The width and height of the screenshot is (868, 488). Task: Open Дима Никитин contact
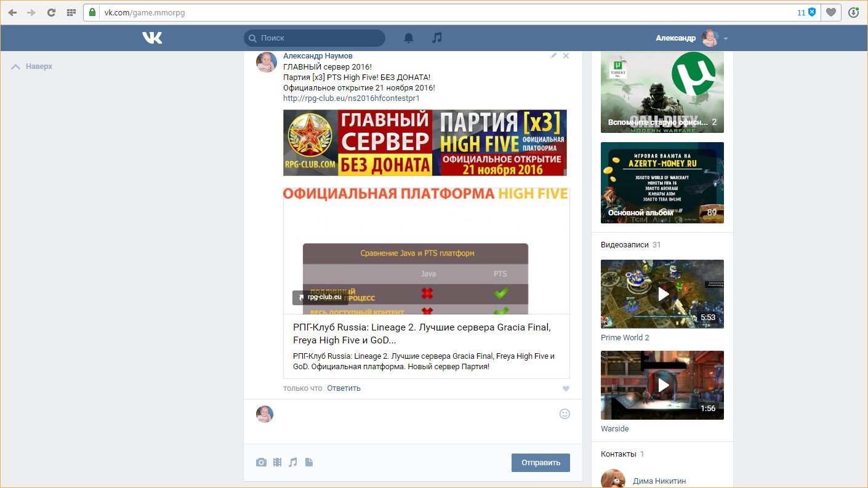click(x=659, y=481)
